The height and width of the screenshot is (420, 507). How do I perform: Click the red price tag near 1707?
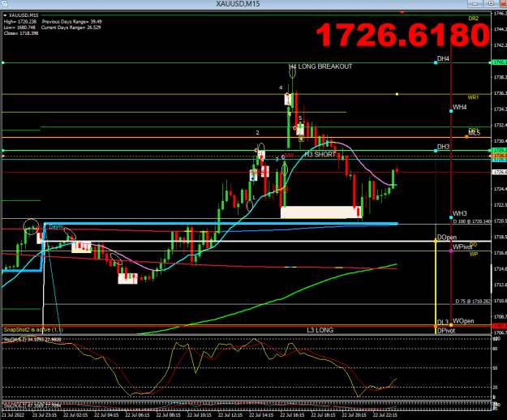click(x=499, y=326)
